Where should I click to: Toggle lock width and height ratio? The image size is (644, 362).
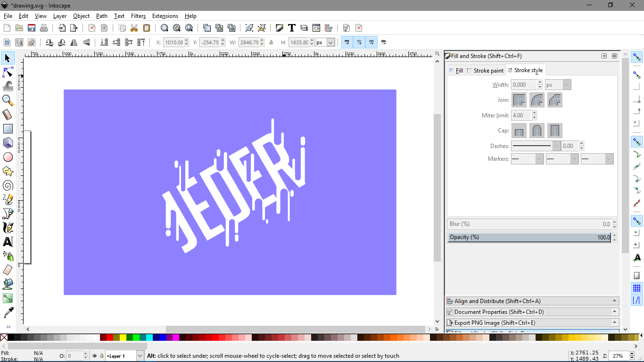click(271, 42)
